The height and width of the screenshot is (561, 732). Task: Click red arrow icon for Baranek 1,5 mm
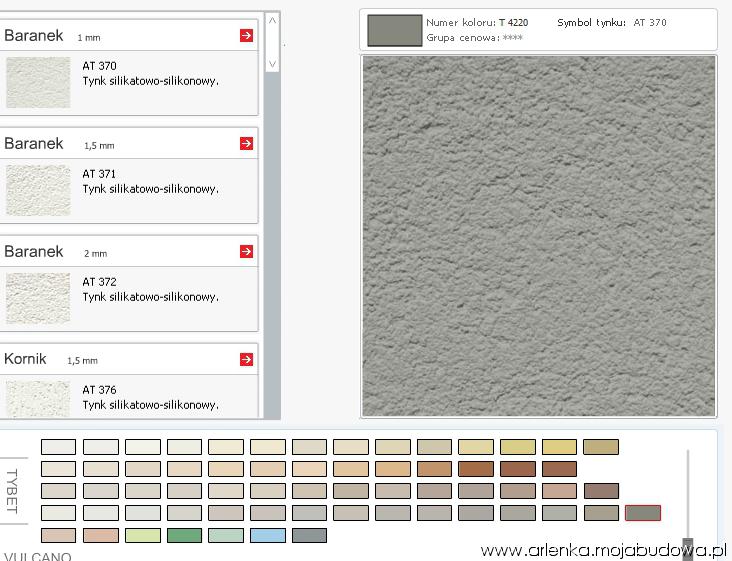246,144
